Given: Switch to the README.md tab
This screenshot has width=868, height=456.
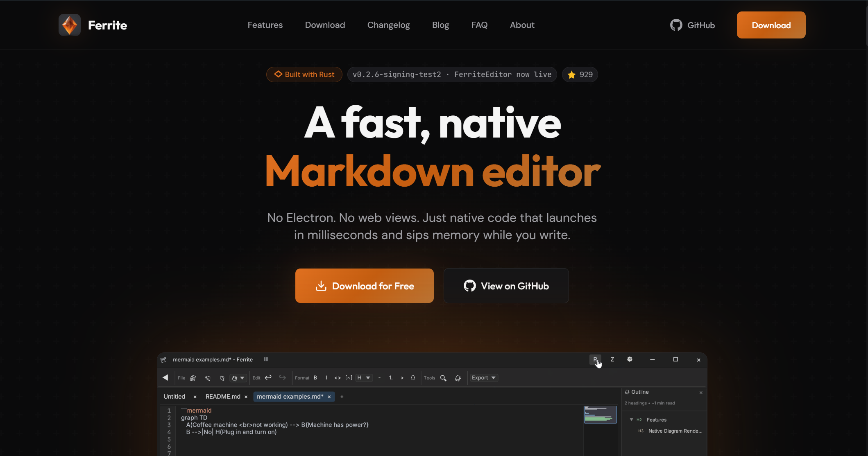Looking at the screenshot, I should point(223,396).
